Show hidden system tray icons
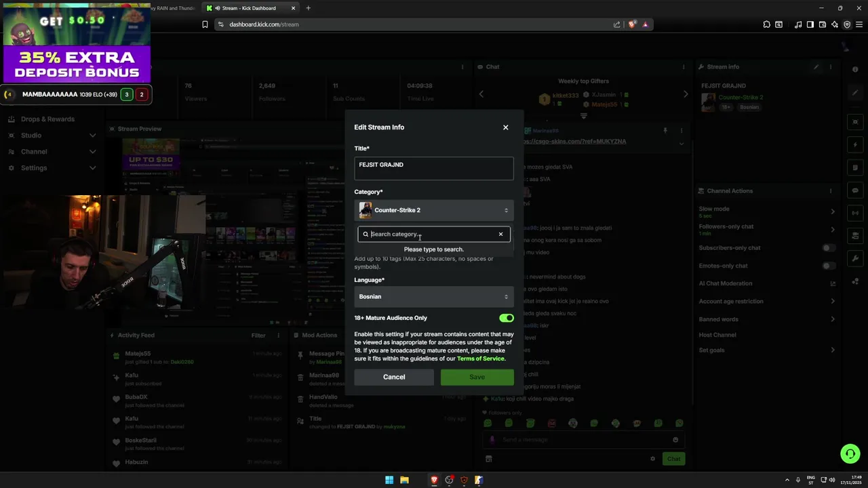The height and width of the screenshot is (488, 868). click(x=787, y=480)
